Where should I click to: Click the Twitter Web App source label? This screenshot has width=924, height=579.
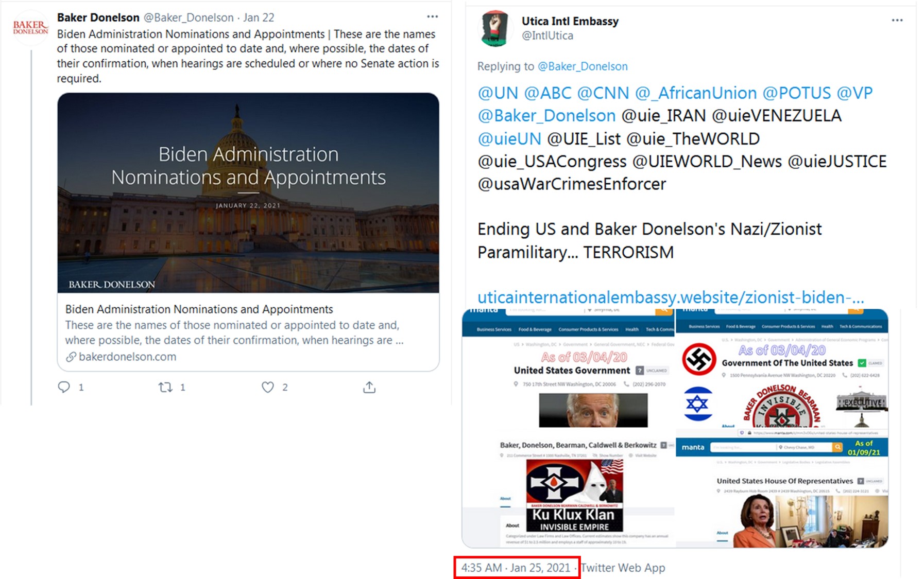coord(623,568)
